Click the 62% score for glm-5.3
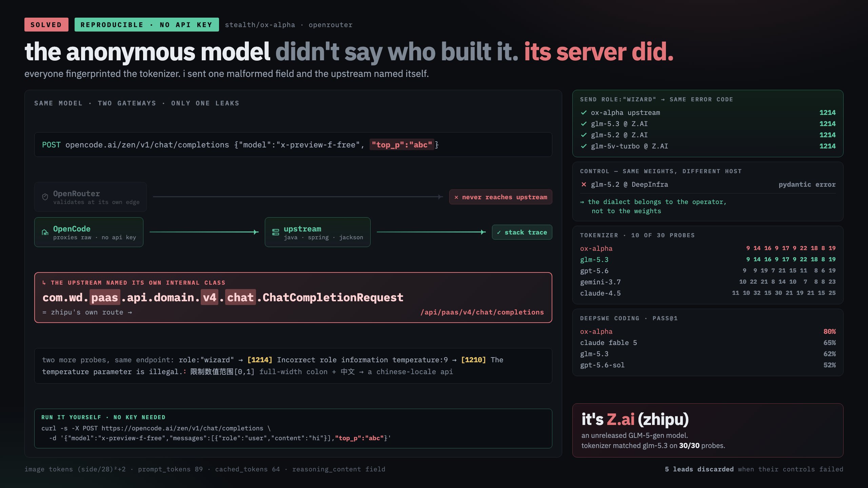This screenshot has height=488, width=868. click(830, 354)
